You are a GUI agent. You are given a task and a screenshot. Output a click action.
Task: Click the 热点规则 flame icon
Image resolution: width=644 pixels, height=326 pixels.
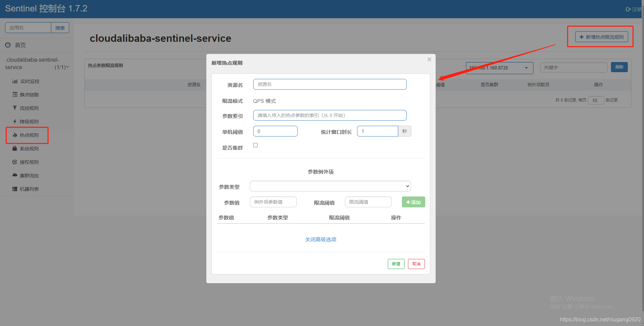tap(15, 135)
